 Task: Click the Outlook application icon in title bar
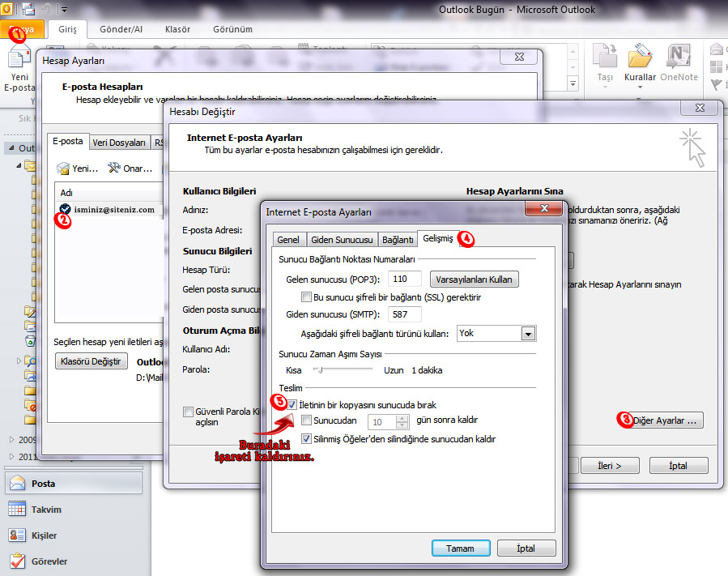point(6,9)
